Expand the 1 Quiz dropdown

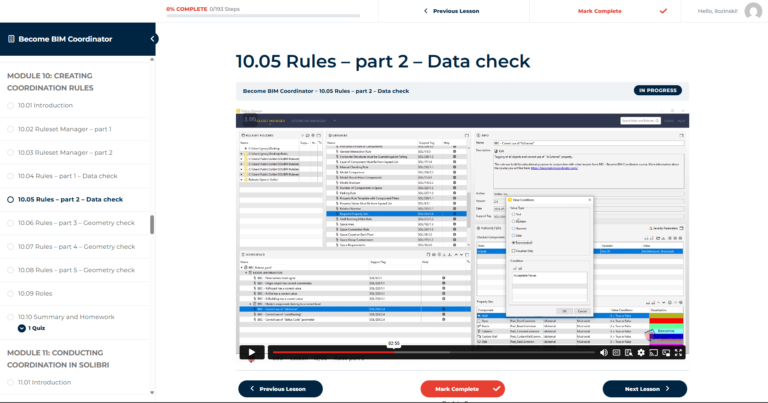(22, 328)
